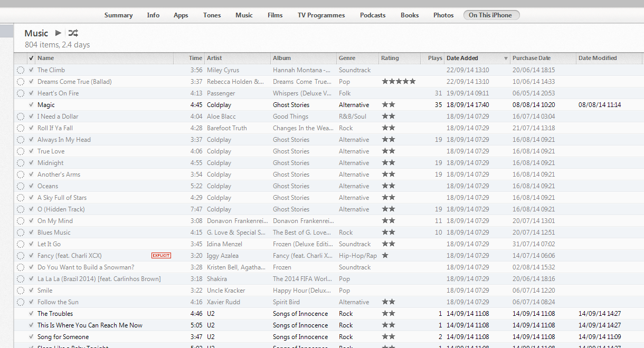Uncheck Dreams Come True (Ballad) checkbox
The height and width of the screenshot is (348, 644).
(31, 81)
